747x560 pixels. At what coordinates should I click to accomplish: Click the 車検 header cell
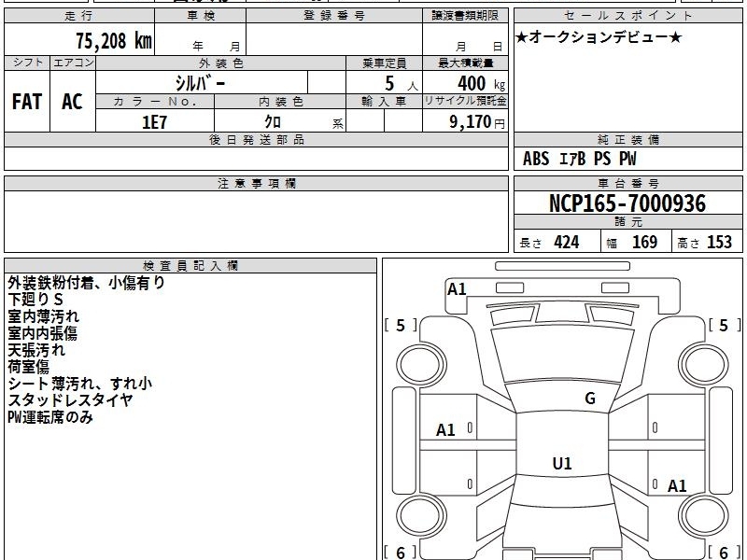tap(201, 16)
